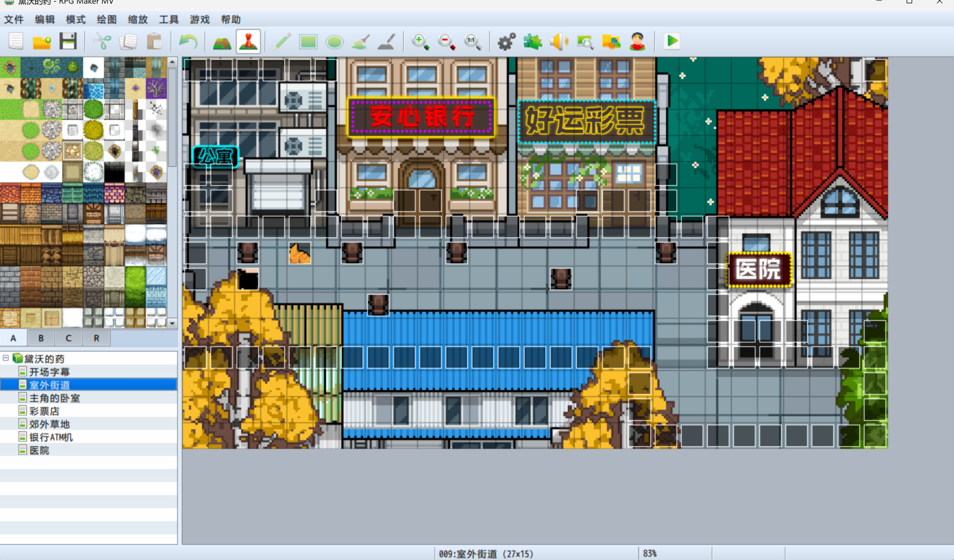Select the 彩票店 map in list
Viewport: 954px width, 560px height.
click(44, 411)
